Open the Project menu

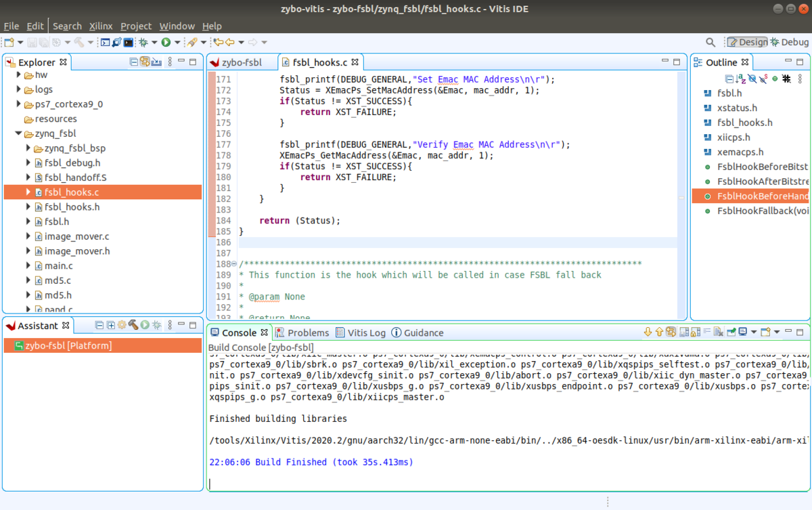tap(136, 26)
